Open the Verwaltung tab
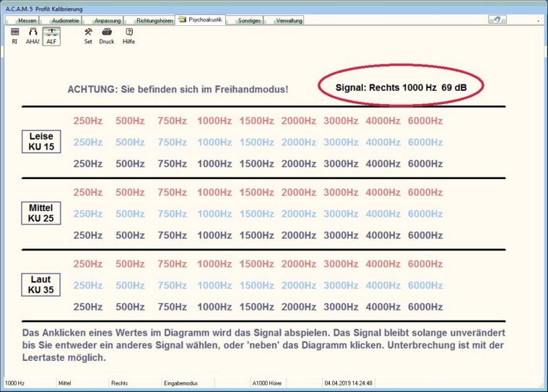 [284, 20]
